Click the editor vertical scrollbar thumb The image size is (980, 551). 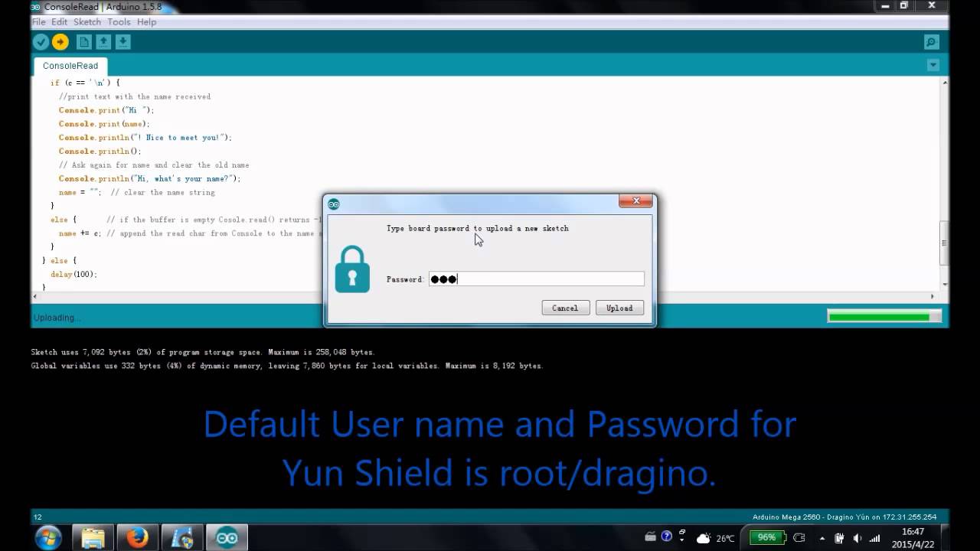[x=945, y=243]
